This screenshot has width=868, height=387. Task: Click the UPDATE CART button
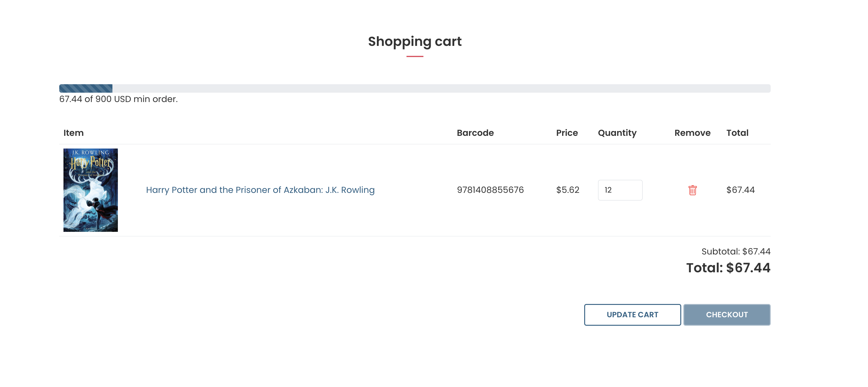pyautogui.click(x=632, y=315)
